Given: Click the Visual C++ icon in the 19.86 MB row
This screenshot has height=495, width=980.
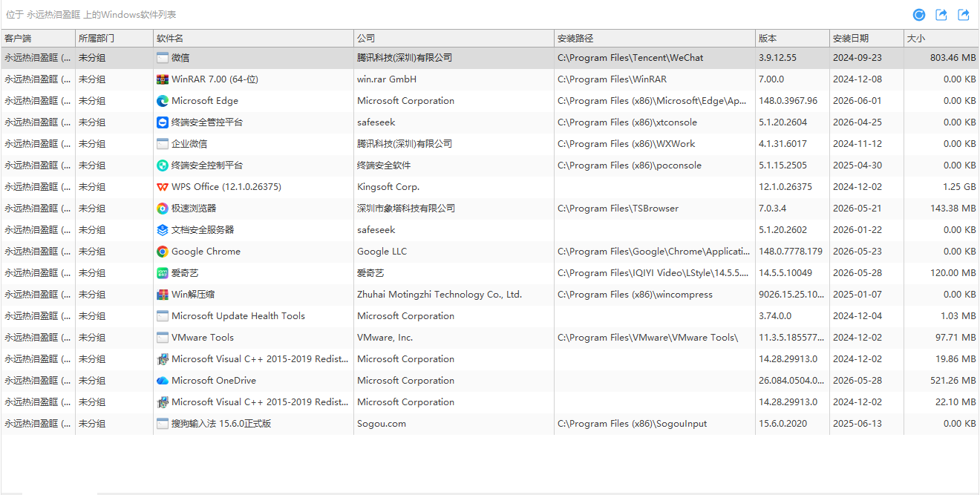Looking at the screenshot, I should point(163,359).
